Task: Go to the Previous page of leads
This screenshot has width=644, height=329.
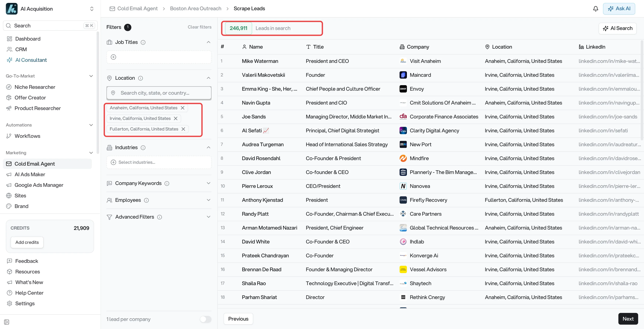Action: tap(238, 319)
